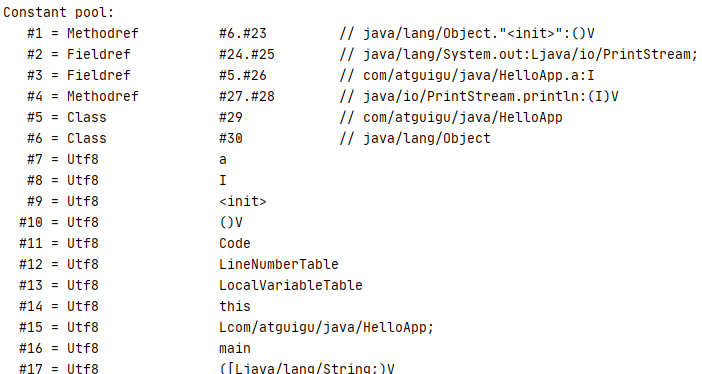This screenshot has width=702, height=374.
Task: Select the 'main' Utf8 value on line #16
Action: (235, 348)
